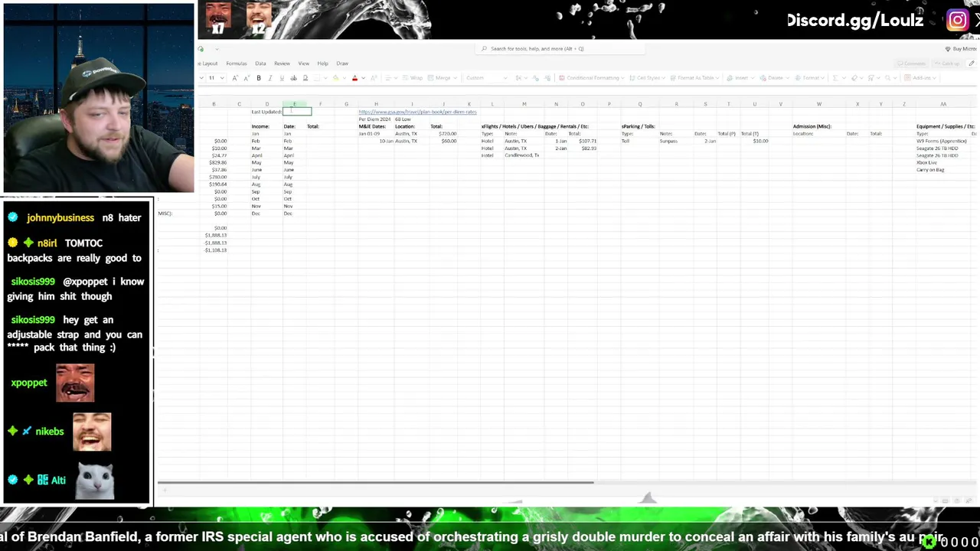Select the cell next to Last Updated
The height and width of the screenshot is (551, 980).
coord(297,112)
